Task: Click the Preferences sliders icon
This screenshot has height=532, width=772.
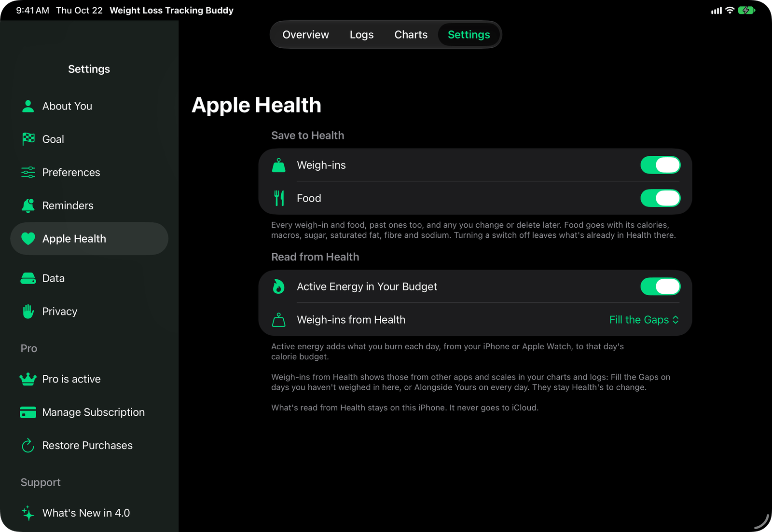Action: (x=28, y=172)
